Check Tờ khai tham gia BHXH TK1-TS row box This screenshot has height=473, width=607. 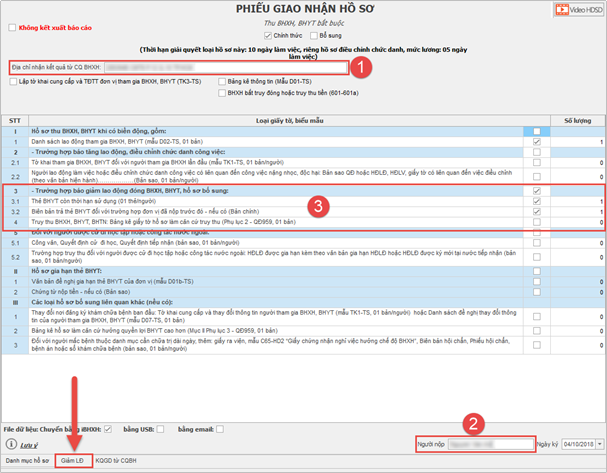click(537, 163)
